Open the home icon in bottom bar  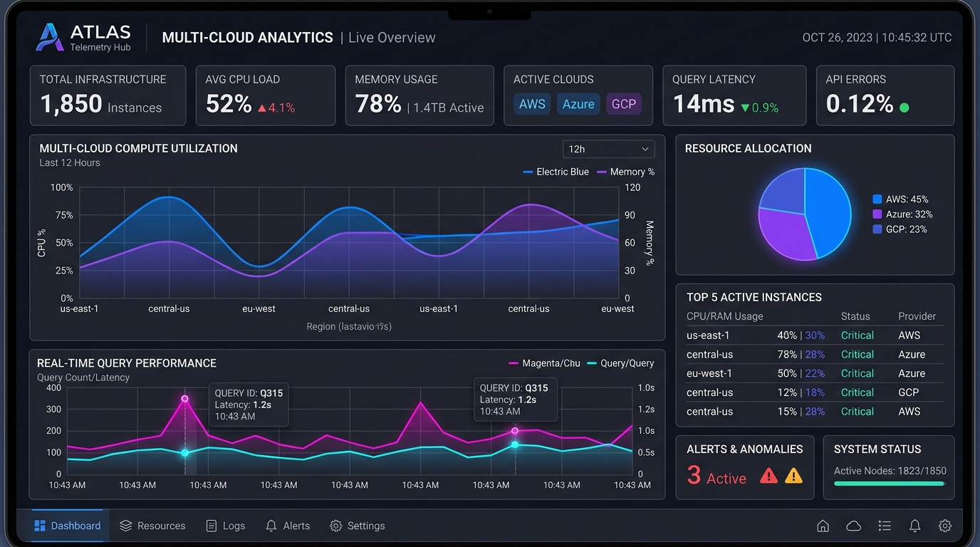(x=823, y=526)
